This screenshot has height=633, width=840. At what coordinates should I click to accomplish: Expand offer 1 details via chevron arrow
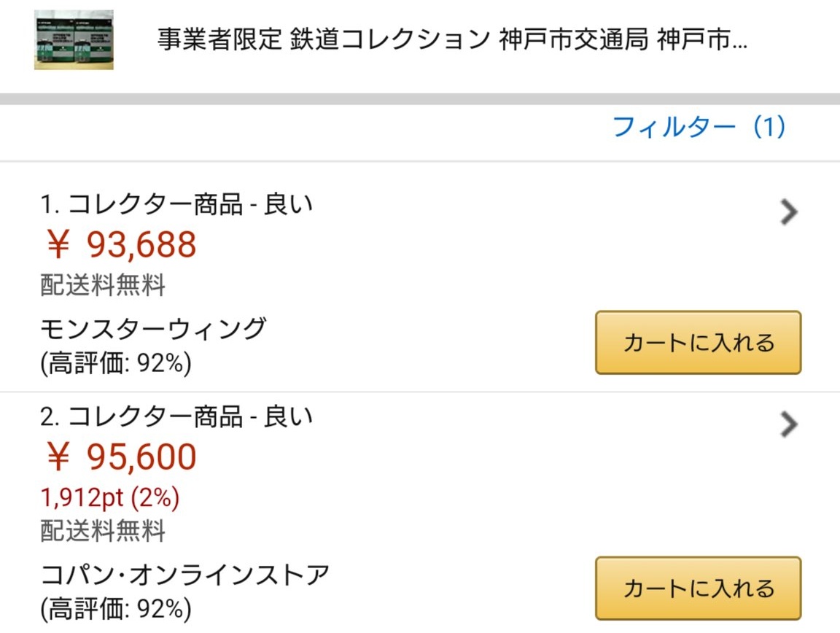789,211
